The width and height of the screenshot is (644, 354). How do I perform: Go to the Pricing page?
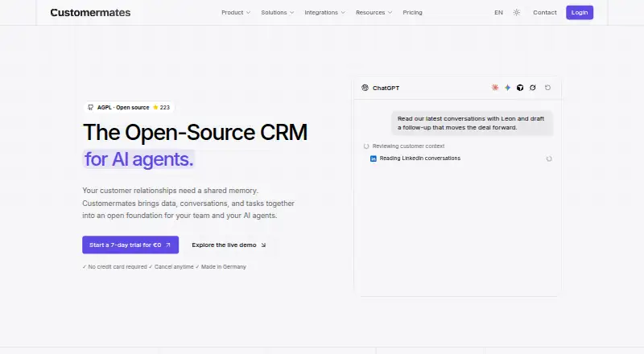(x=412, y=13)
